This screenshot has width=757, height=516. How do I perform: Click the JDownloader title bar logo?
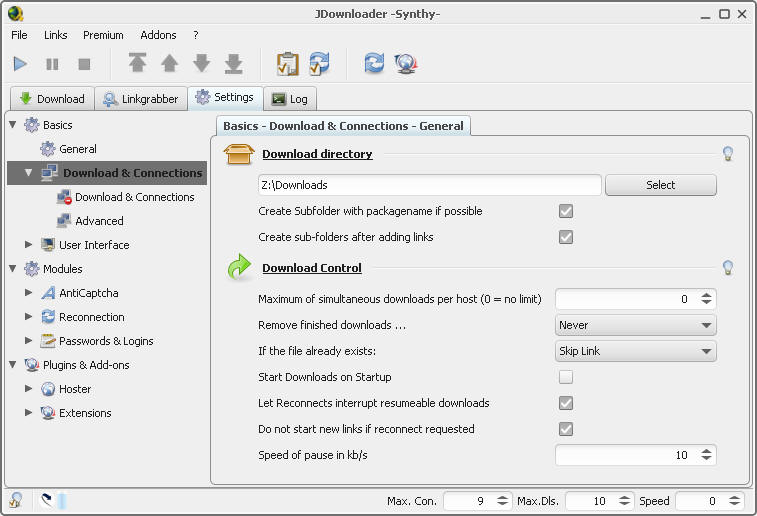pyautogui.click(x=15, y=14)
